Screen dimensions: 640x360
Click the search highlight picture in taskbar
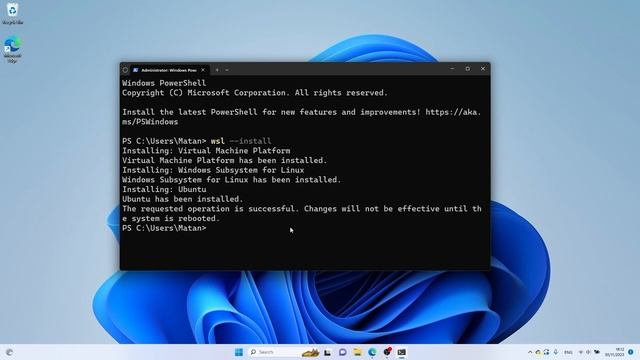point(310,353)
